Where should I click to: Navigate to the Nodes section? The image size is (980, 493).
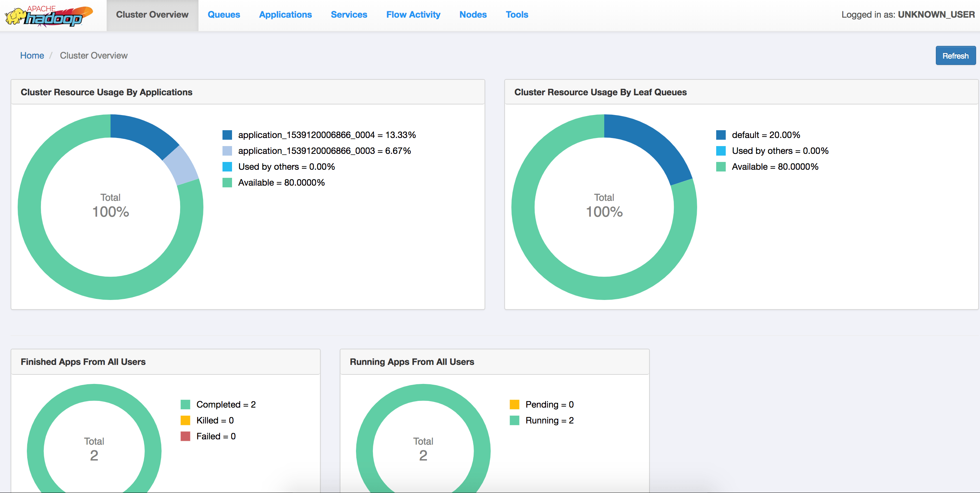(x=473, y=15)
